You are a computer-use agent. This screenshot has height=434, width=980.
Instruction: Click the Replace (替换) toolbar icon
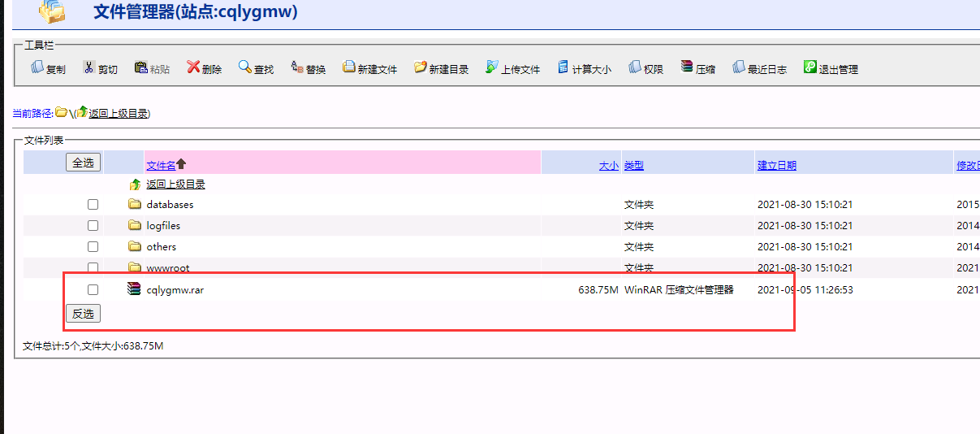point(297,68)
